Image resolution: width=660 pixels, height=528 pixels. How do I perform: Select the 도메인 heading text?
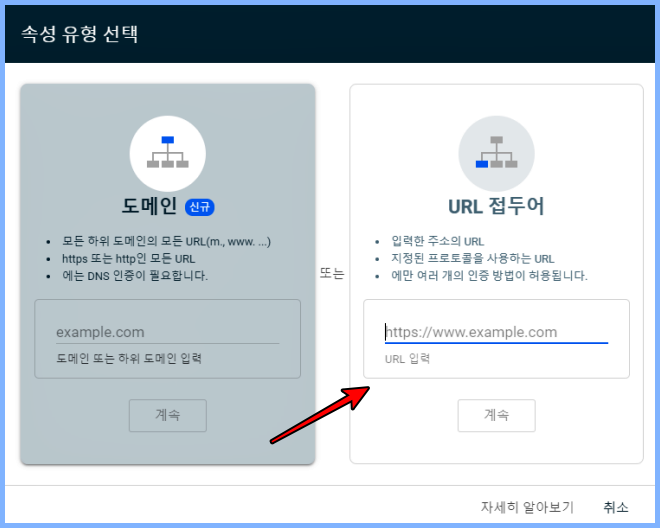[149, 206]
